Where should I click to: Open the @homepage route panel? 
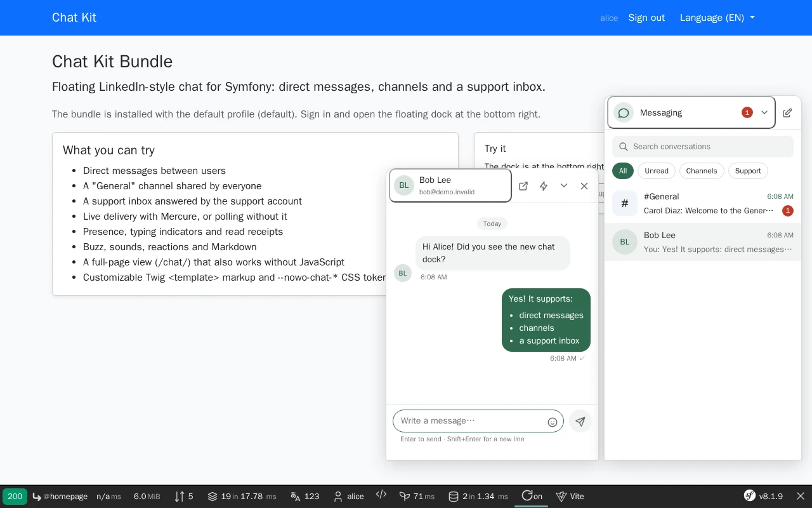click(60, 497)
